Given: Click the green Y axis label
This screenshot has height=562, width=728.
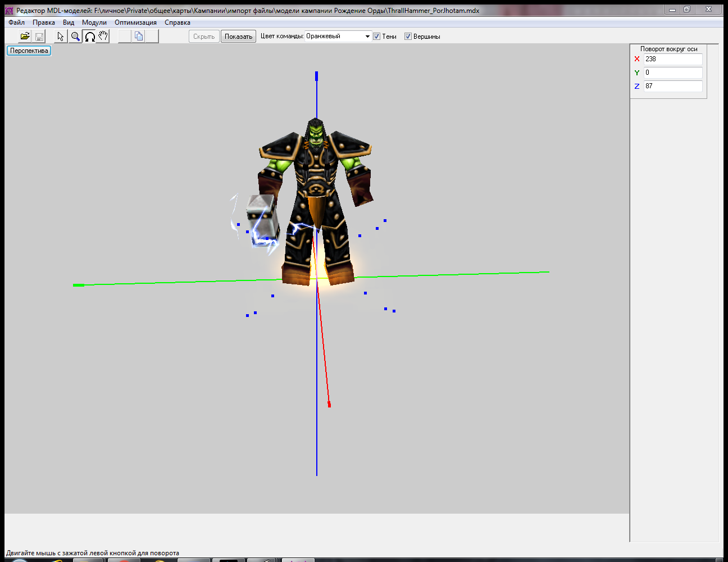Looking at the screenshot, I should click(637, 72).
